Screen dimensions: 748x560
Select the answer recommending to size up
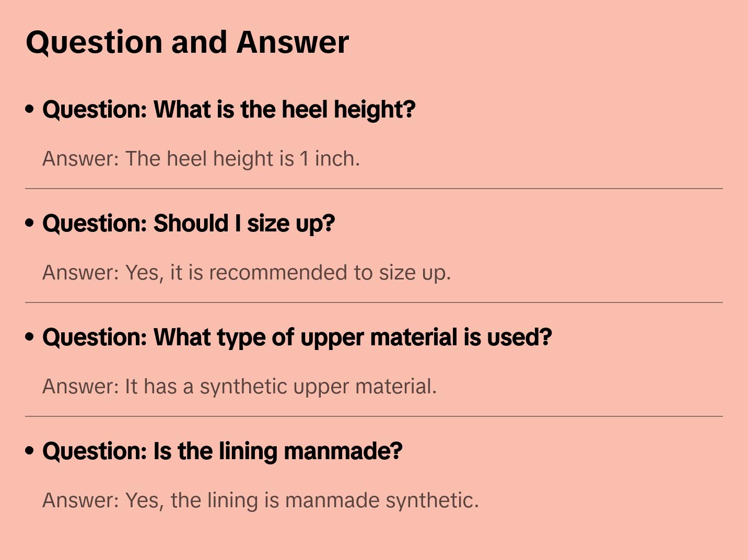tap(247, 273)
